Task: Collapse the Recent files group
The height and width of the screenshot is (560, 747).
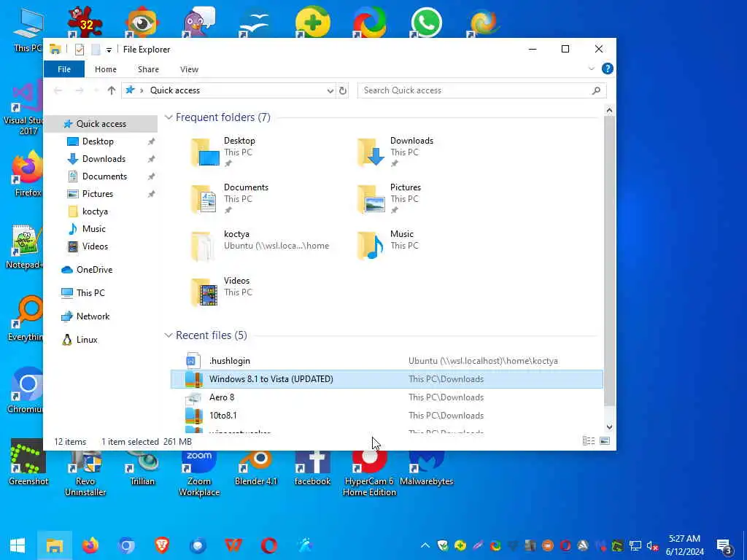Action: pos(169,335)
